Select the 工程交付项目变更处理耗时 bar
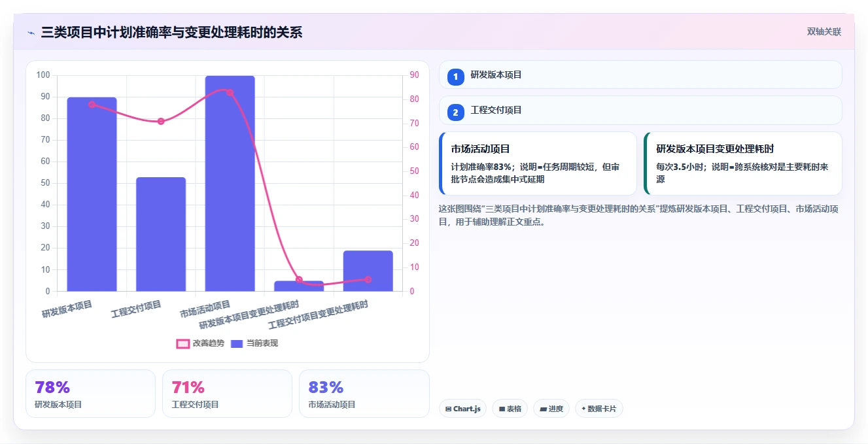This screenshot has height=444, width=868. point(368,271)
